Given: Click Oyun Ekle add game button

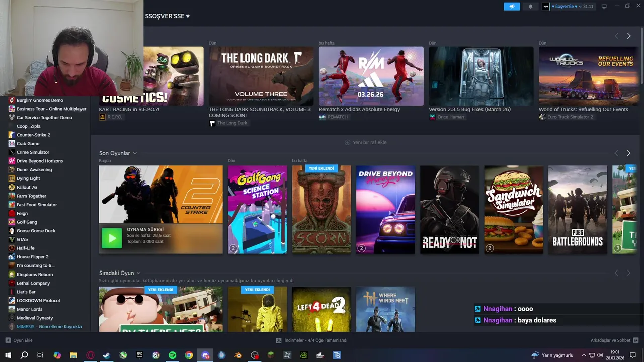Looking at the screenshot, I should click(x=19, y=340).
